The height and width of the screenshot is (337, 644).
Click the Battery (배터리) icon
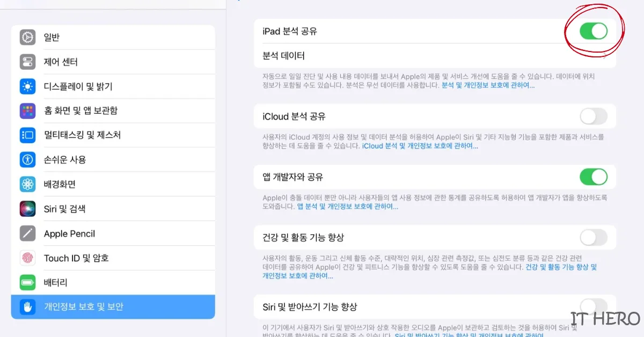[x=27, y=282]
